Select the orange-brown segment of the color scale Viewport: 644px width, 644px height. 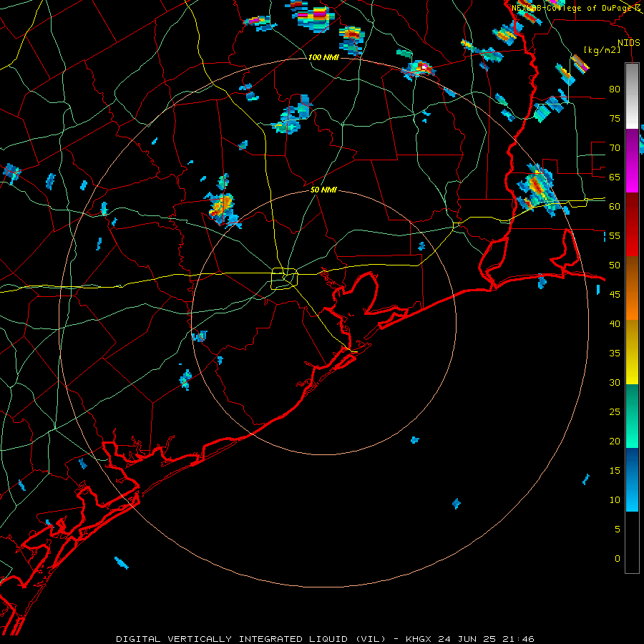(632, 288)
